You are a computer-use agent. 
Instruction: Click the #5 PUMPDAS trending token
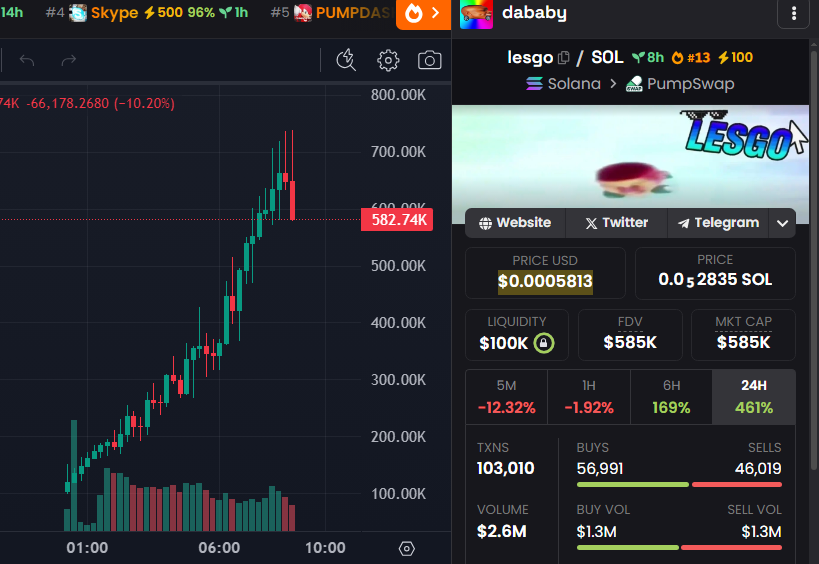coord(332,13)
